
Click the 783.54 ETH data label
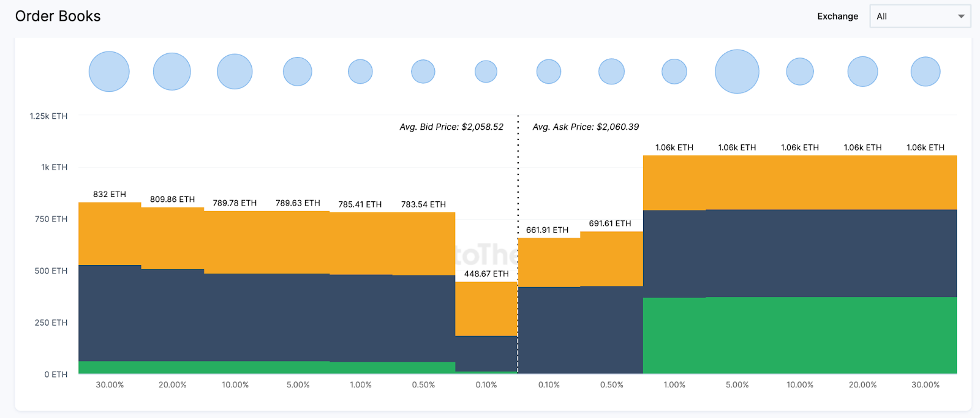[423, 204]
